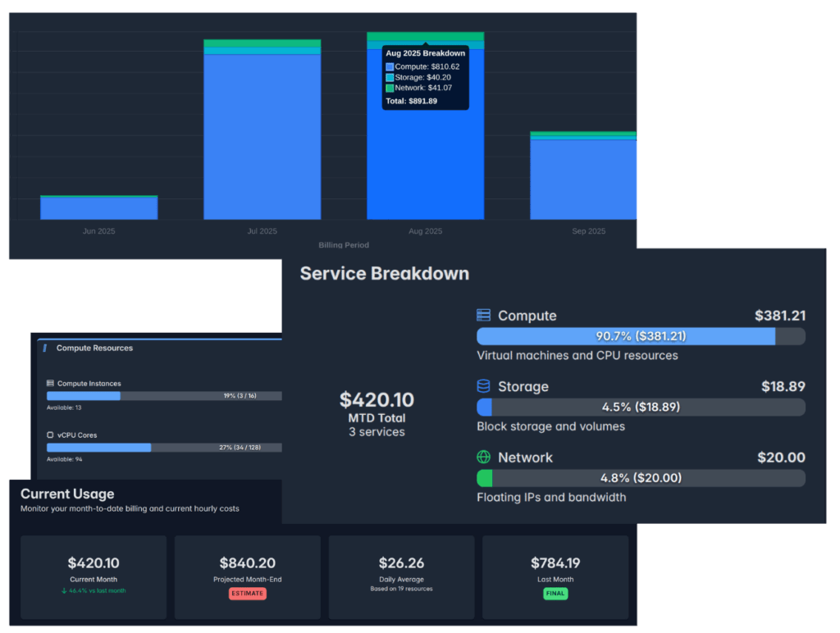Click the Compute Resources panel header icon
The width and height of the screenshot is (840, 633).
tap(45, 348)
